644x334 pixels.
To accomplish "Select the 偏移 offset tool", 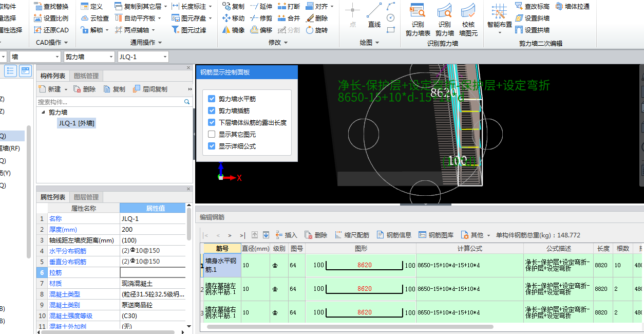I will (261, 30).
